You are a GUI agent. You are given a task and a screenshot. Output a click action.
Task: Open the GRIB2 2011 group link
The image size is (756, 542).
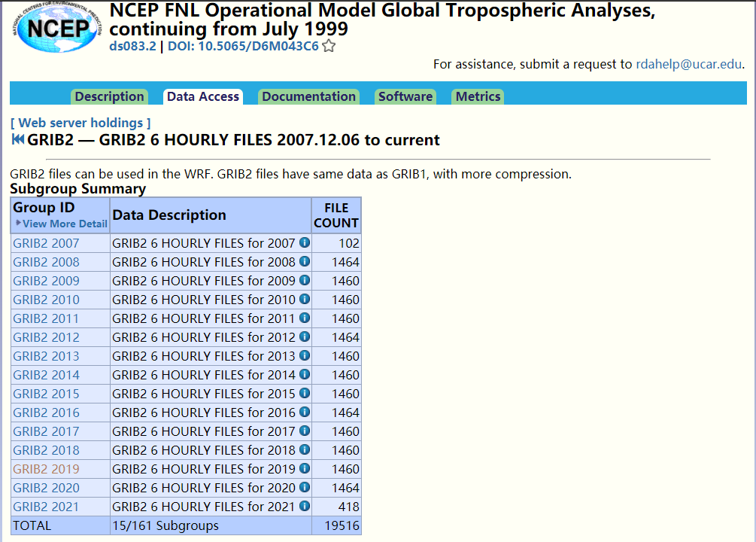(47, 318)
